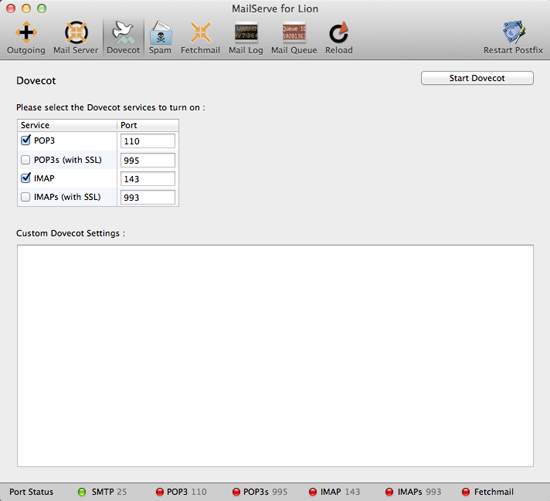Click the Service column header
550x501 pixels.
coord(67,125)
